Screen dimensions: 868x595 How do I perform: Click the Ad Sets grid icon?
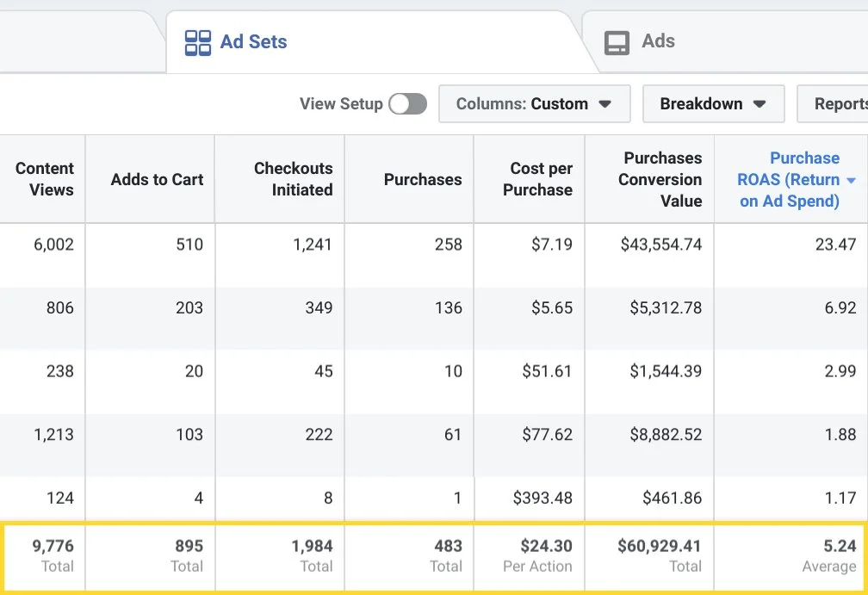pyautogui.click(x=198, y=42)
